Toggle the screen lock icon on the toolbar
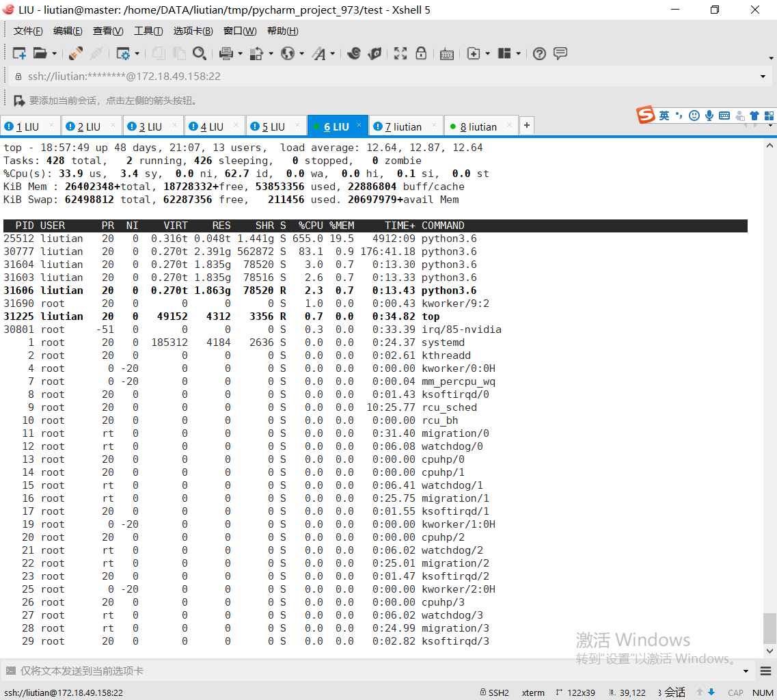 pyautogui.click(x=421, y=53)
